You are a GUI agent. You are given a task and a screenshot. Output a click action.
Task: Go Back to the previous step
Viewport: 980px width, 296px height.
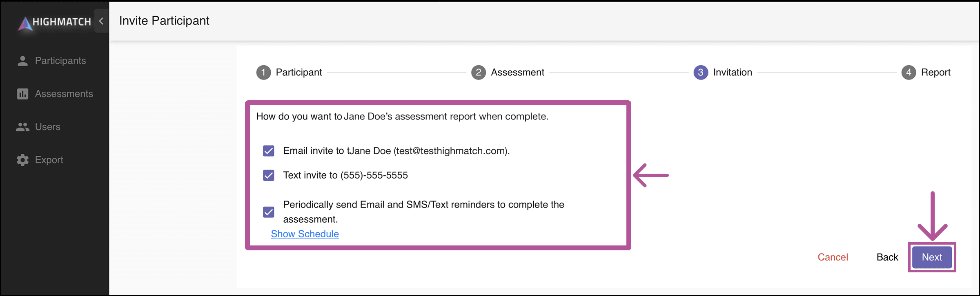pos(887,257)
